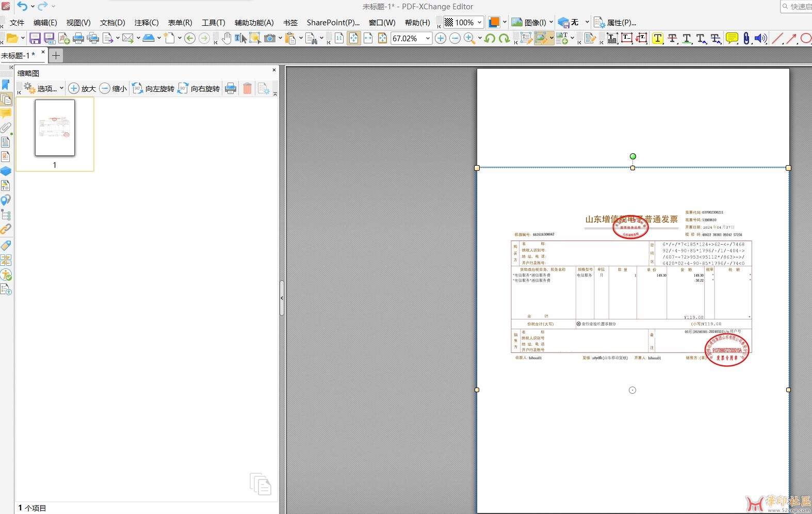Click the orange fill color swatch
Image resolution: width=812 pixels, height=514 pixels.
point(494,22)
